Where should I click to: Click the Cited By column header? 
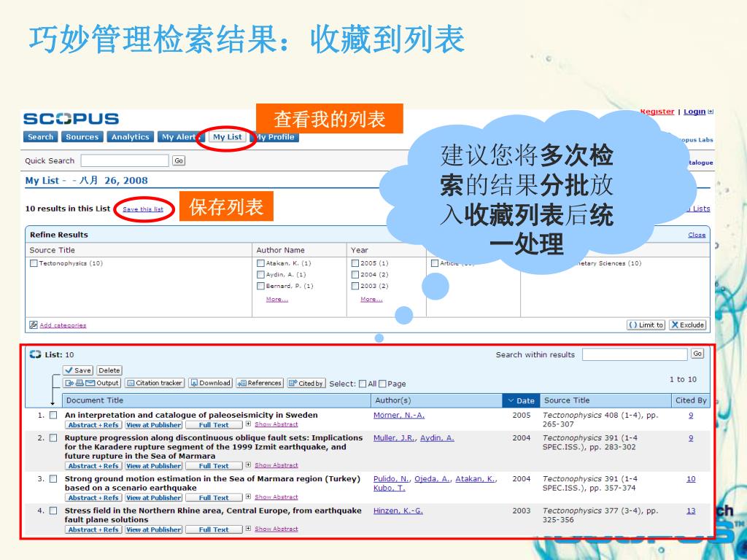pyautogui.click(x=691, y=400)
